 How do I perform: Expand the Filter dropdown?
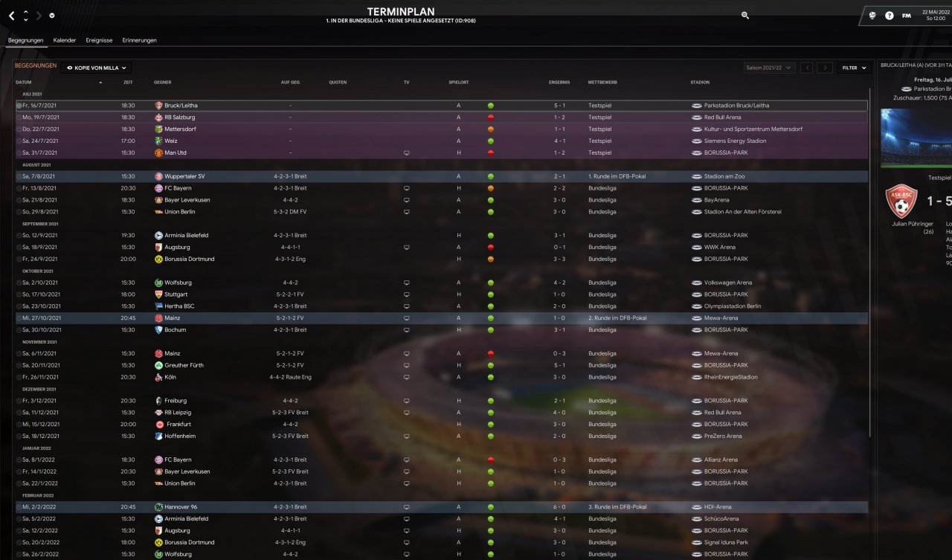[854, 68]
